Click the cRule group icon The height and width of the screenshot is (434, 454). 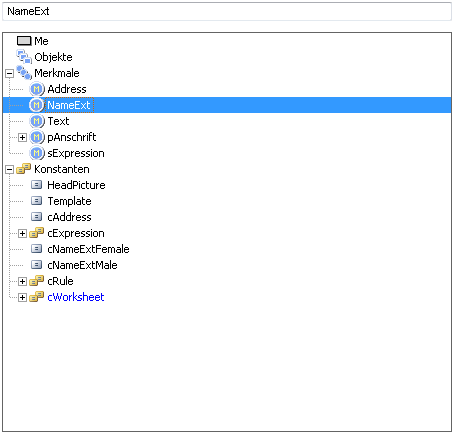[x=36, y=281]
